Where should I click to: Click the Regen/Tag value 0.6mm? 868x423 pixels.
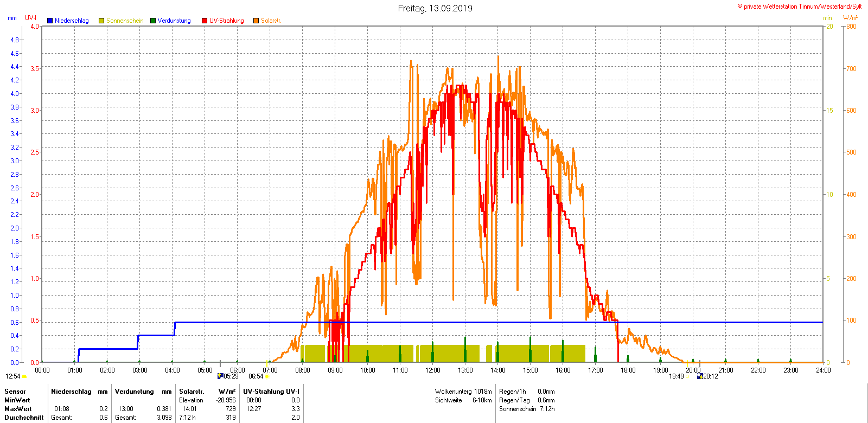click(x=546, y=400)
